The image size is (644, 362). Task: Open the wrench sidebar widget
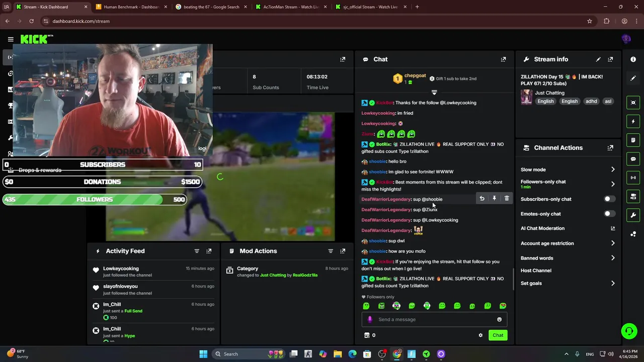633,215
